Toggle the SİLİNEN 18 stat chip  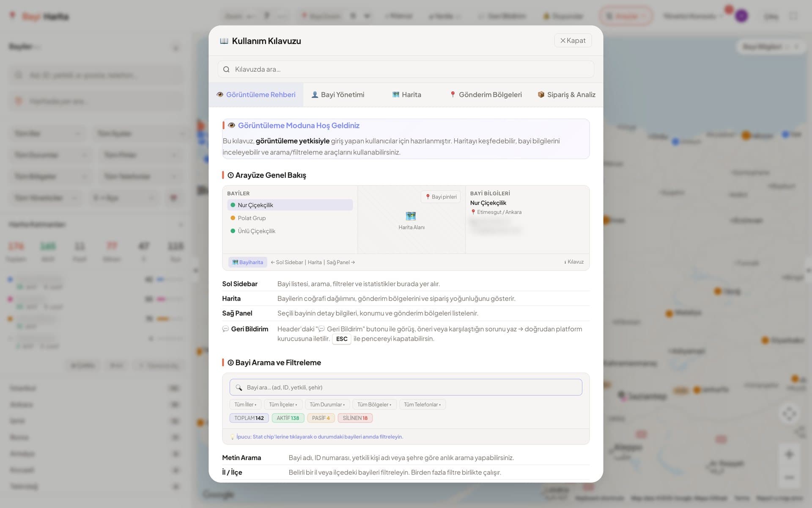(355, 418)
